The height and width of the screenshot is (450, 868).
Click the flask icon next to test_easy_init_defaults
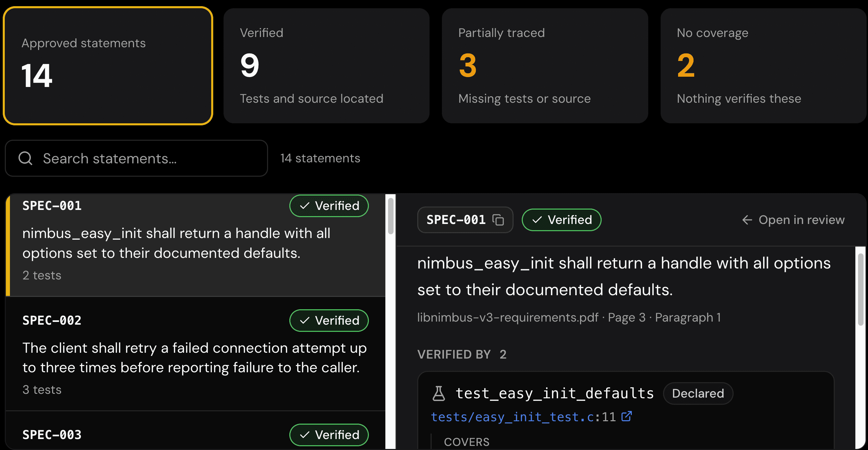point(439,393)
